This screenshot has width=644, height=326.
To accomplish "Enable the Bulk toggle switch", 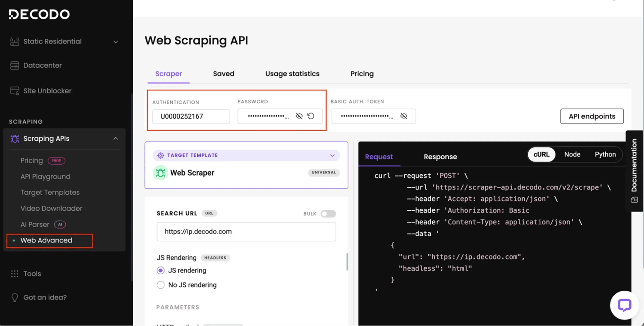I will pos(328,214).
